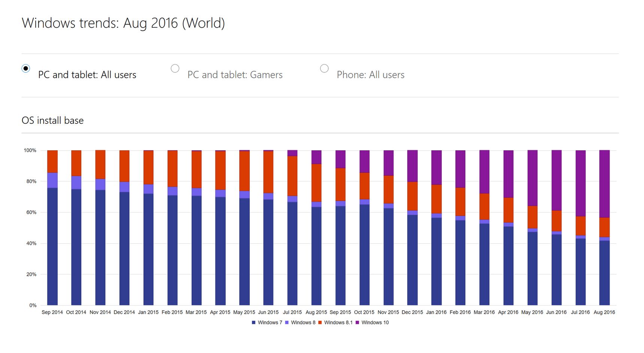Viewport: 644px width, 353px height.
Task: Click the 'Oct 2015' axis label
Action: [364, 312]
